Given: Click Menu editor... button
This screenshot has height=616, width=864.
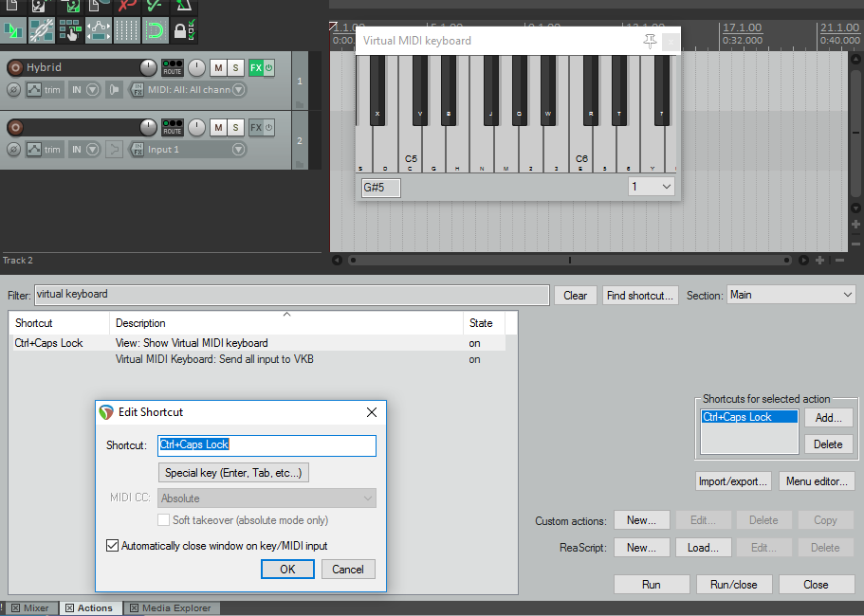Looking at the screenshot, I should pyautogui.click(x=817, y=481).
